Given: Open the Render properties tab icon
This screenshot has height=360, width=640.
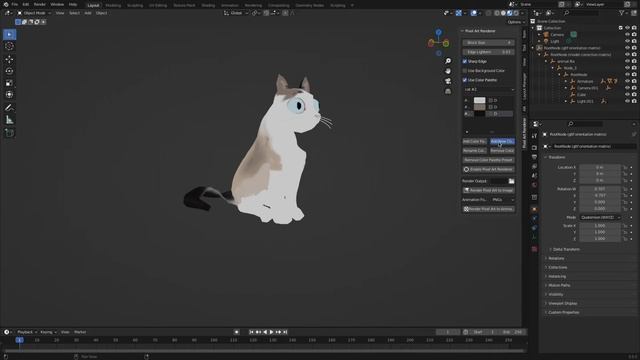Looking at the screenshot, I should [x=534, y=147].
